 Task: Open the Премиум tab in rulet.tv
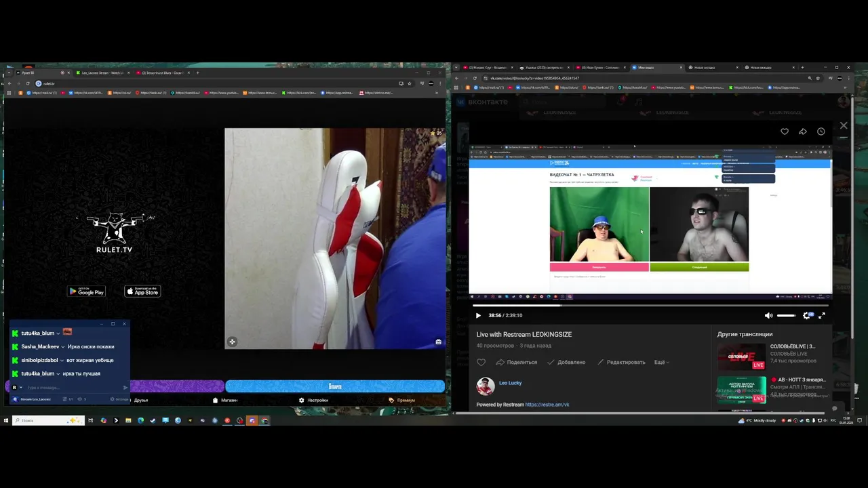402,400
